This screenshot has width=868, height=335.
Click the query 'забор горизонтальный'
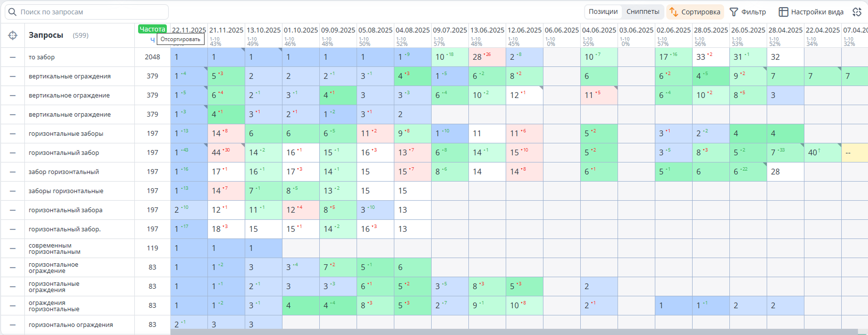pos(64,172)
